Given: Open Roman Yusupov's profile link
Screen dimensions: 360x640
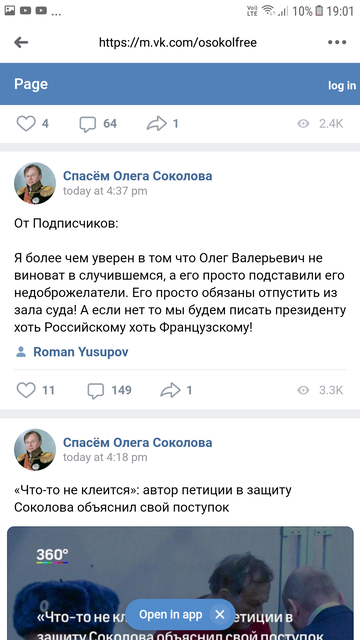Looking at the screenshot, I should pos(80,352).
